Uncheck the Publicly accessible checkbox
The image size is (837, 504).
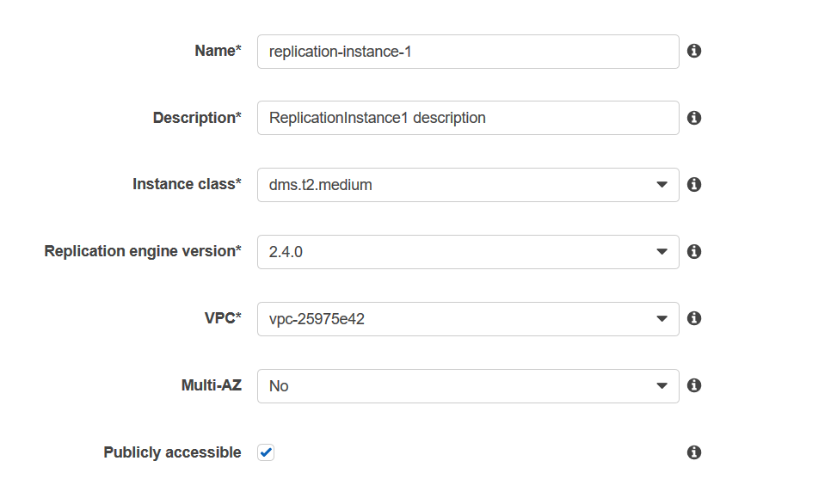point(266,452)
